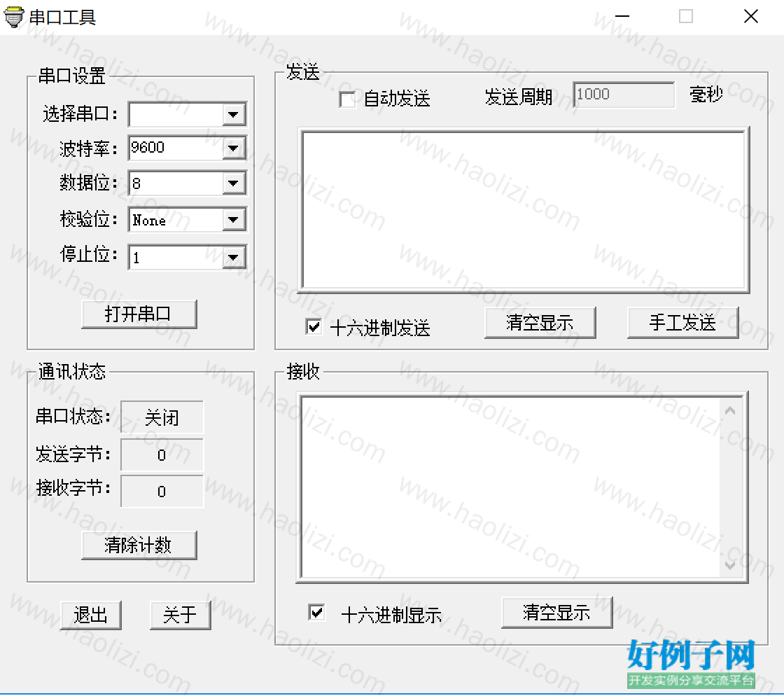Image resolution: width=784 pixels, height=696 pixels.
Task: Click the 接收 scrollbar up arrow
Action: [730, 410]
